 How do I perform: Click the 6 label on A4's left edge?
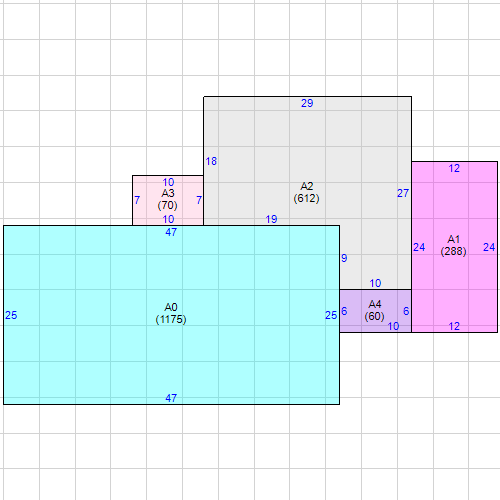click(x=344, y=311)
